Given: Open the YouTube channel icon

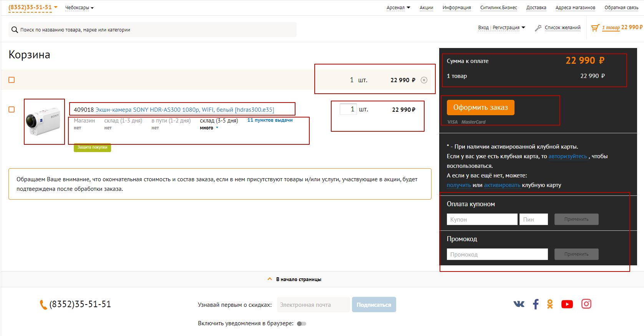Looking at the screenshot, I should click(567, 304).
